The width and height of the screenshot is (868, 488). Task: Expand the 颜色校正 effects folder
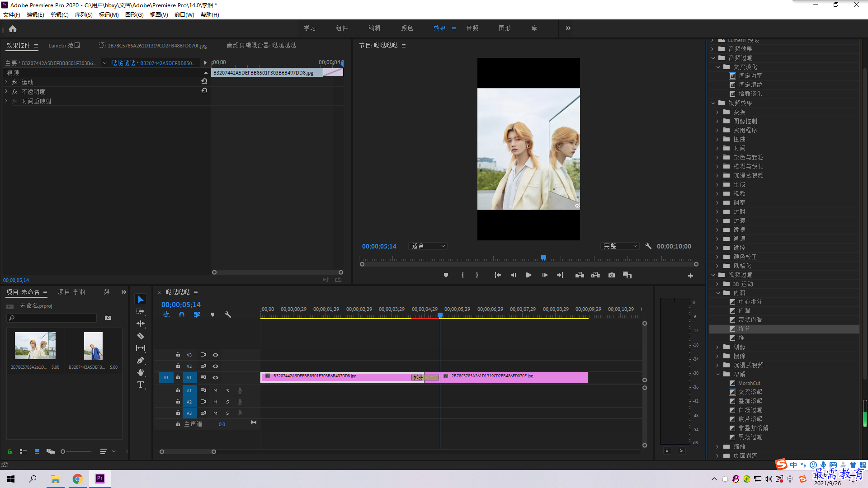click(717, 257)
